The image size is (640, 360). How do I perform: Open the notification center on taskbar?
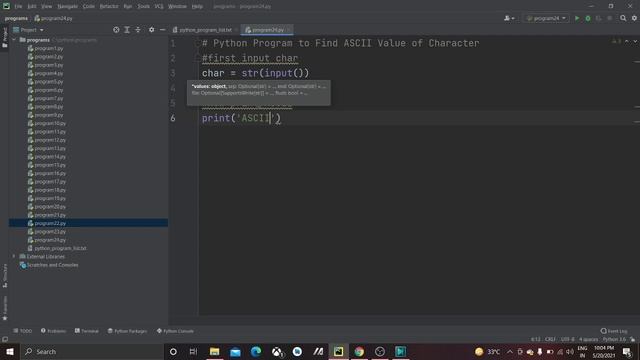pyautogui.click(x=627, y=351)
